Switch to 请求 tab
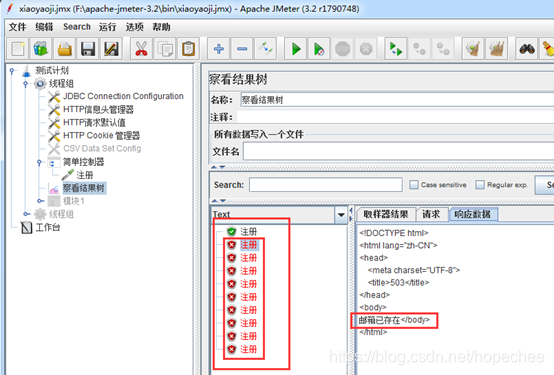The height and width of the screenshot is (375, 554). click(431, 214)
